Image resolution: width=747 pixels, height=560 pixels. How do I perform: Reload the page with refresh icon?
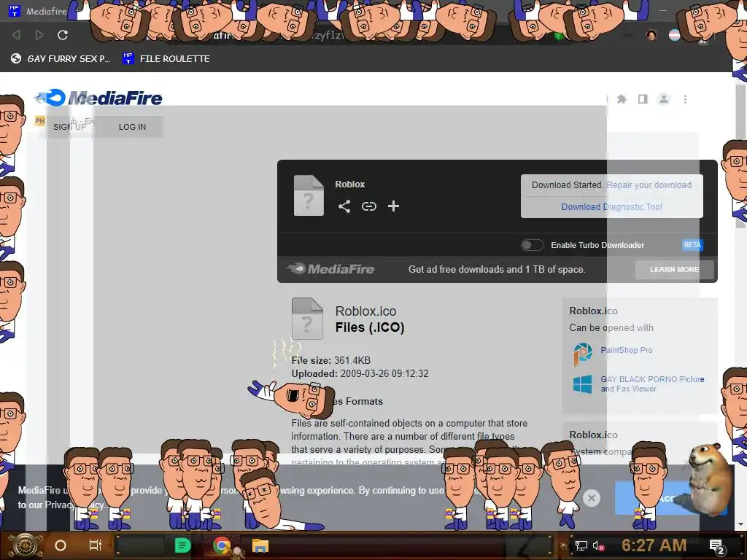pyautogui.click(x=63, y=35)
